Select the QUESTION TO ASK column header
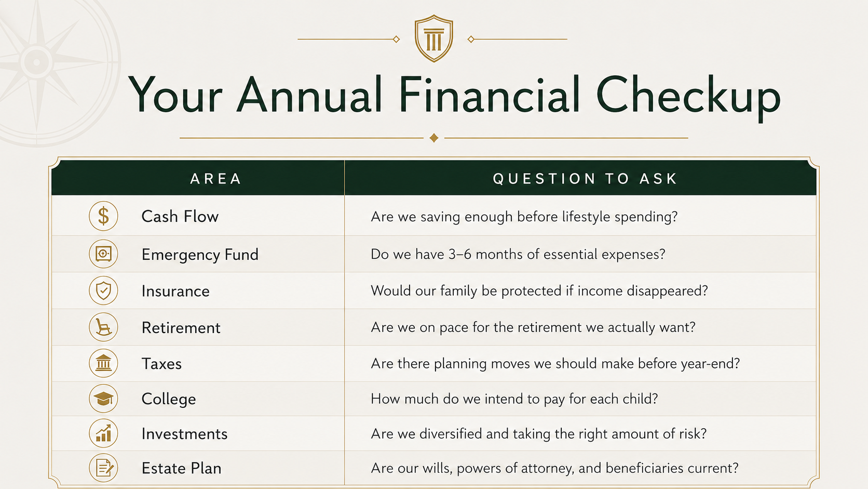This screenshot has width=868, height=489. 585,179
